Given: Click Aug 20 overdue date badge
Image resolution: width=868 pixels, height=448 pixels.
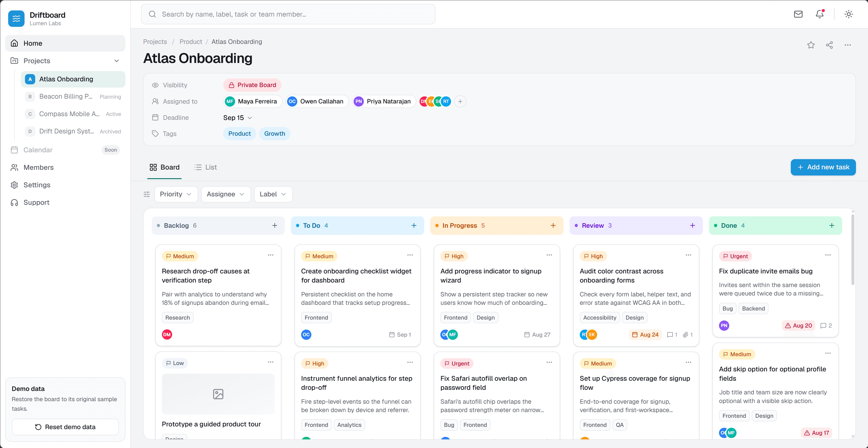Looking at the screenshot, I should coord(798,325).
